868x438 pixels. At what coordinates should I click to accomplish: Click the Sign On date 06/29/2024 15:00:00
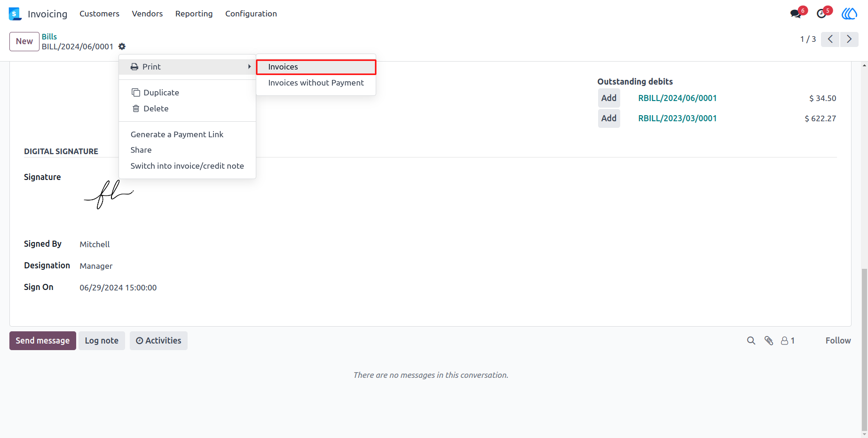118,288
